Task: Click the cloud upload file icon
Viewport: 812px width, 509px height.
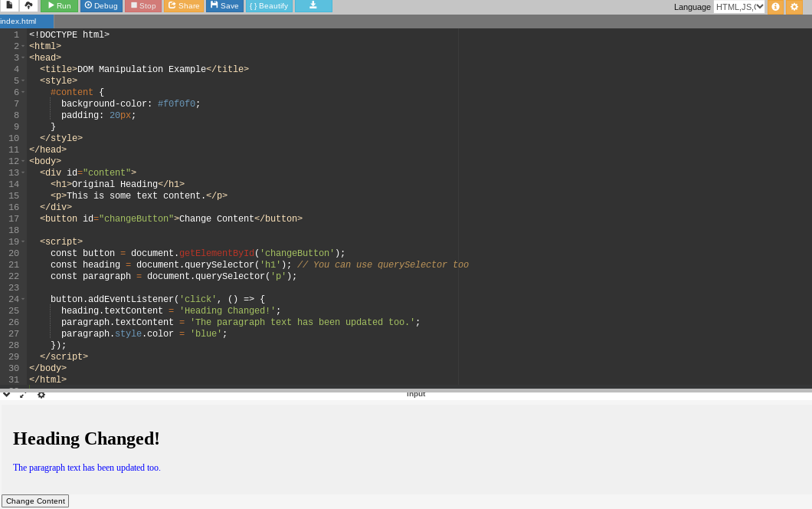Action: 28,5
